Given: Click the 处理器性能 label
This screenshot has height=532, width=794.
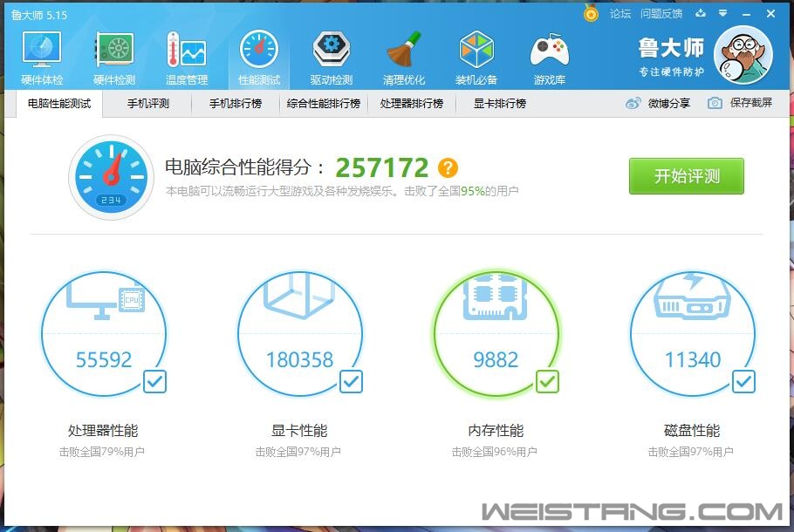Looking at the screenshot, I should click(x=103, y=431).
